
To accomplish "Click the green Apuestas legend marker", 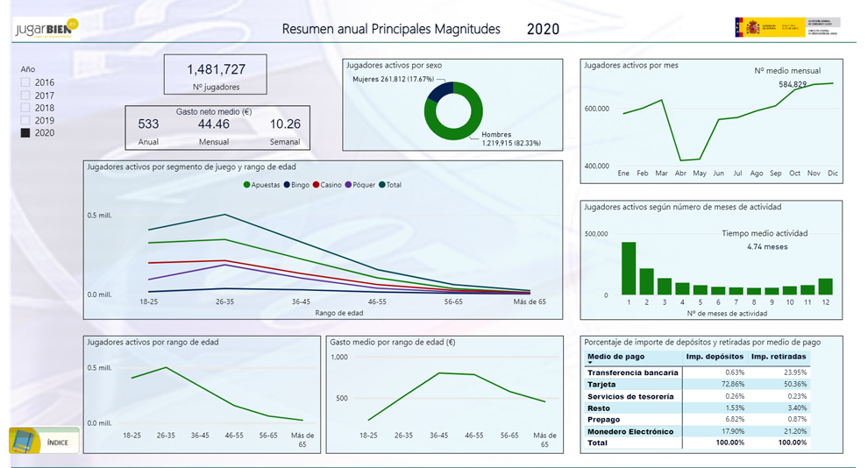I will click(x=247, y=185).
